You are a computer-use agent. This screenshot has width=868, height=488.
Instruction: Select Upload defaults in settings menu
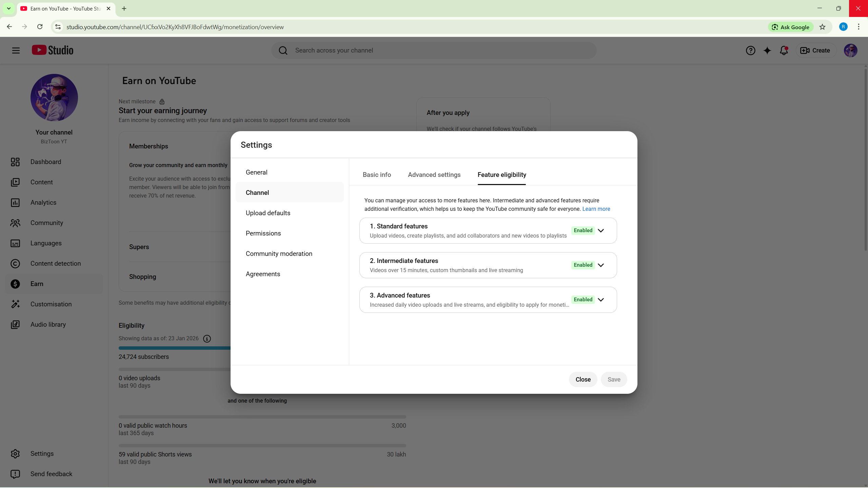tap(268, 213)
